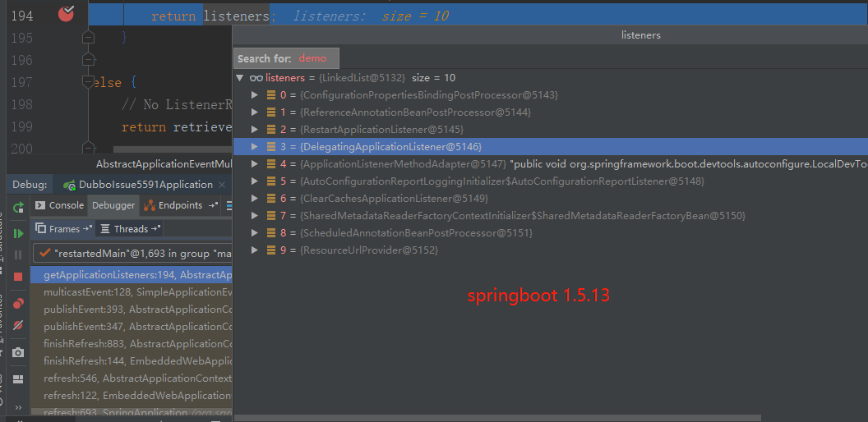Expand item 9 ResourceUrlProvider
Image resolution: width=868 pixels, height=422 pixels.
tap(255, 250)
